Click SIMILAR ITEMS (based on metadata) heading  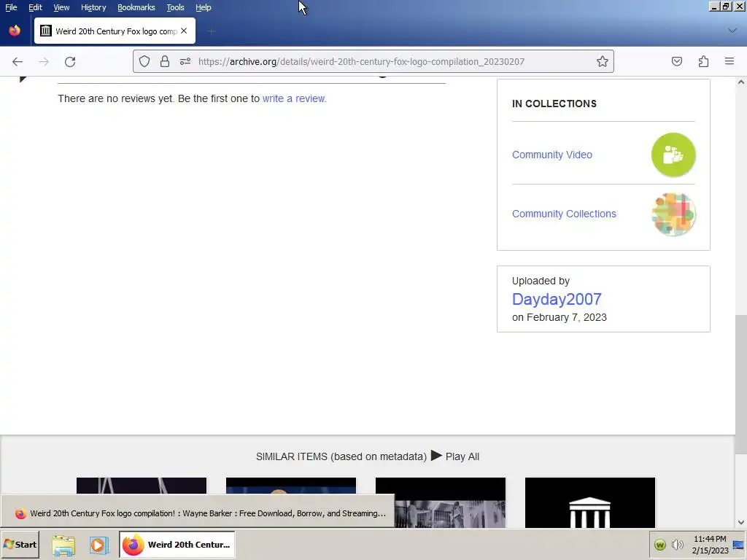click(x=341, y=456)
